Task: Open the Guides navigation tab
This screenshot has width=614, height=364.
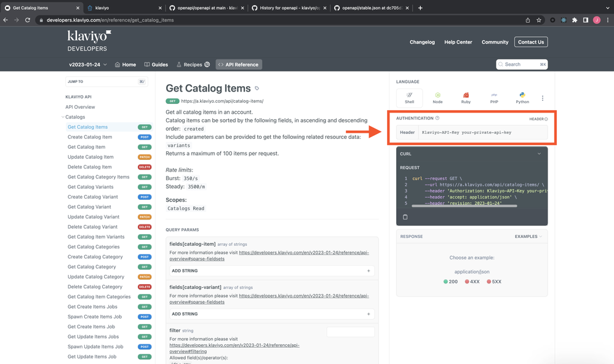Action: 156,65
